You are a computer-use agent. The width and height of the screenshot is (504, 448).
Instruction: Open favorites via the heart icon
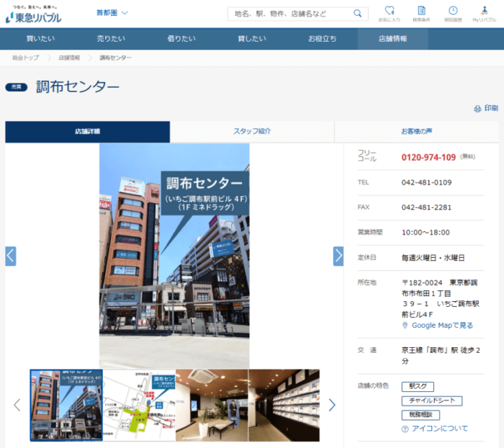coord(390,14)
